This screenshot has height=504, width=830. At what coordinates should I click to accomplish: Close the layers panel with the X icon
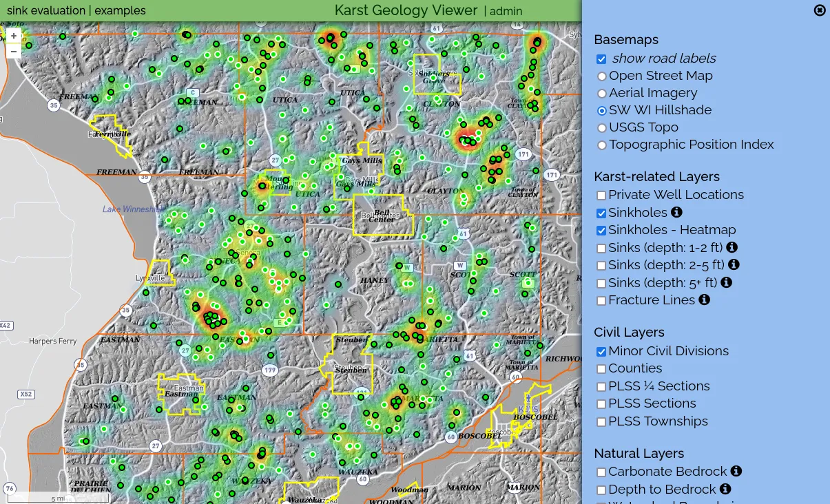point(818,10)
